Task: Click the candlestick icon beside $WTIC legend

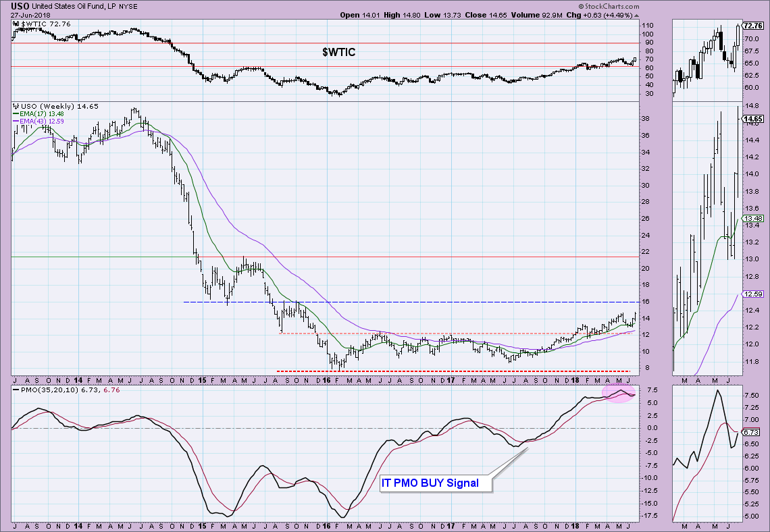Action: (x=16, y=24)
